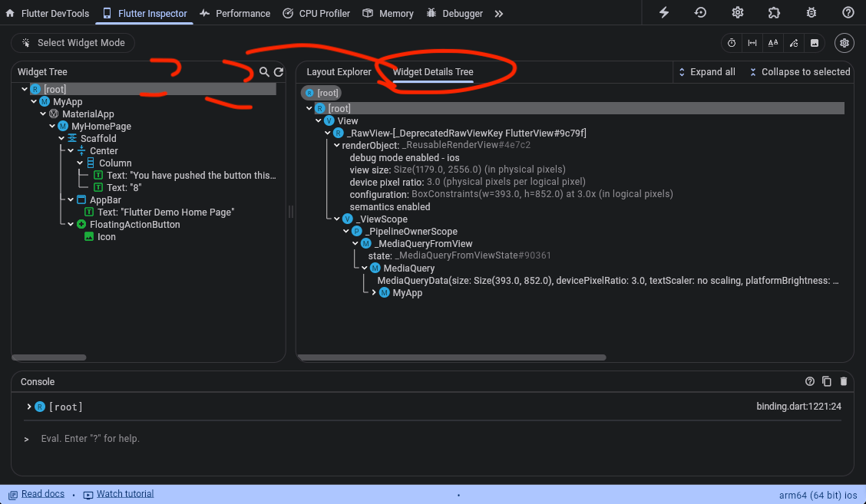The width and height of the screenshot is (866, 504).
Task: Collapse the _ViewScope node
Action: (x=337, y=219)
